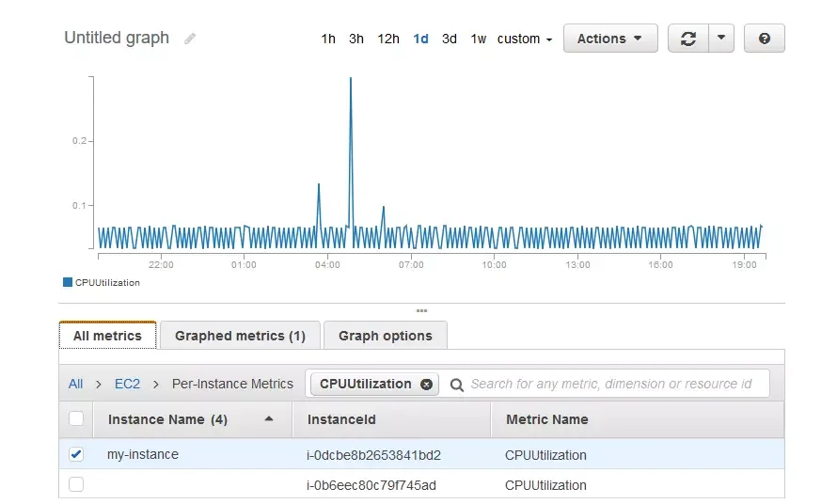Screen dimensions: 837x504
Task: Go to All in breadcrumb
Action: 76,384
